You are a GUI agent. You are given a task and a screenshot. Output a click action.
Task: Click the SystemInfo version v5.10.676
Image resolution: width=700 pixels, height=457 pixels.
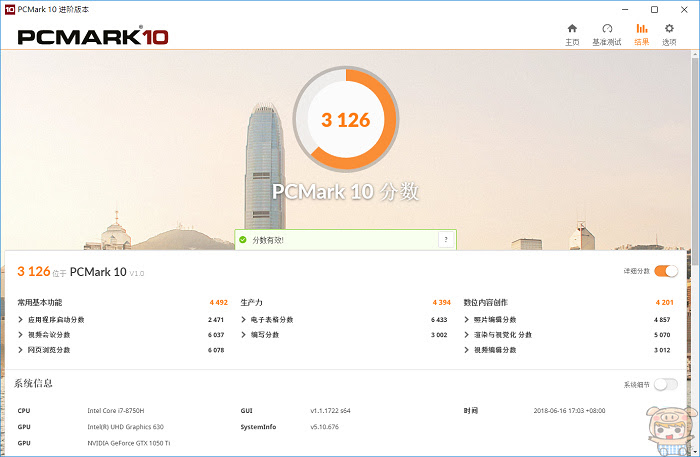tap(325, 427)
